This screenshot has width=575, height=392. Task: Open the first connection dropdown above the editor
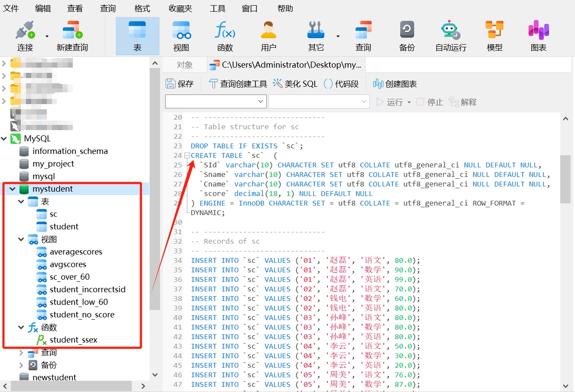pos(216,101)
